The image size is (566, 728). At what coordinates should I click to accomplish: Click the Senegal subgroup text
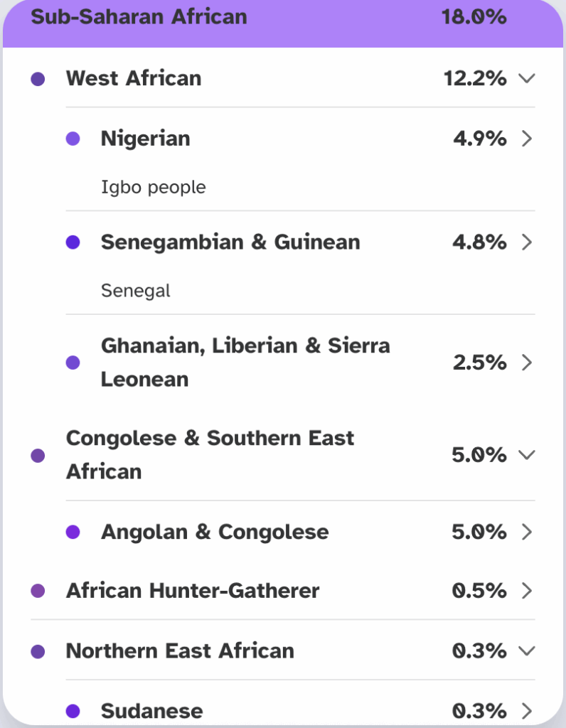(135, 291)
